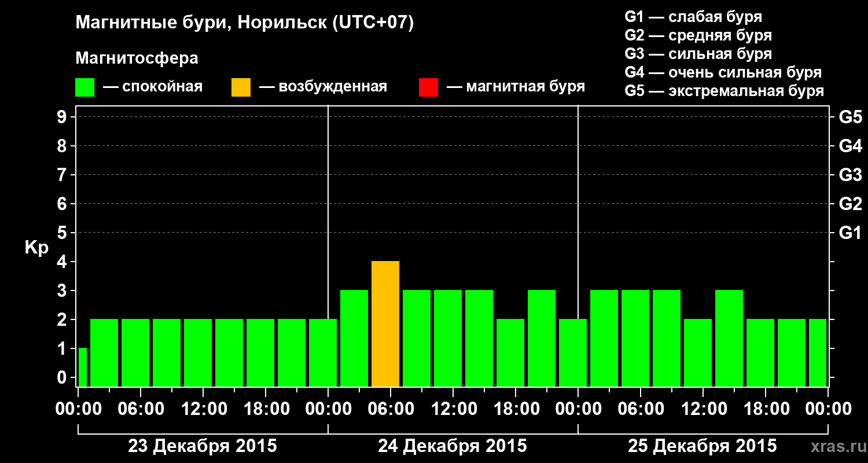Click the Магнитосфера heading
This screenshot has width=868, height=463.
137,59
